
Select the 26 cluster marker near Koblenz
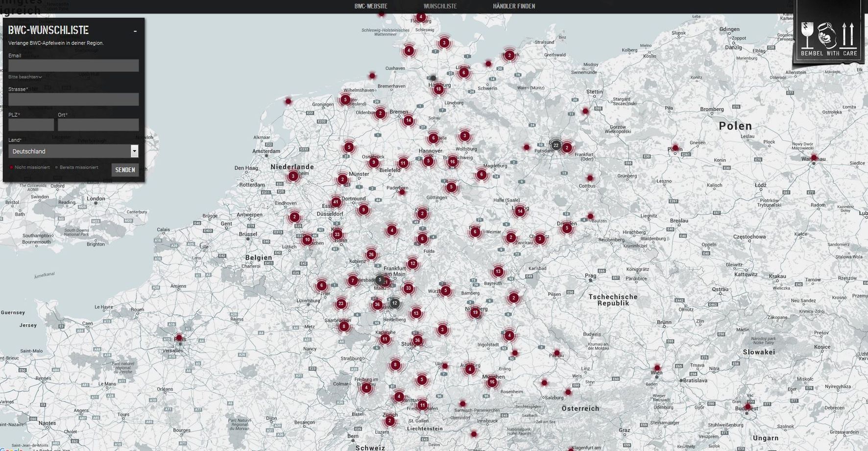pyautogui.click(x=371, y=254)
